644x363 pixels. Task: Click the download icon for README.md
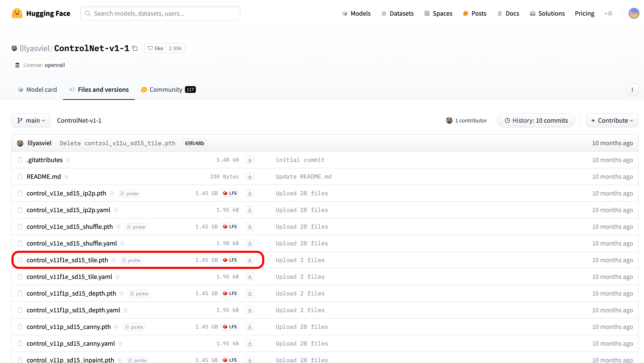coord(249,176)
